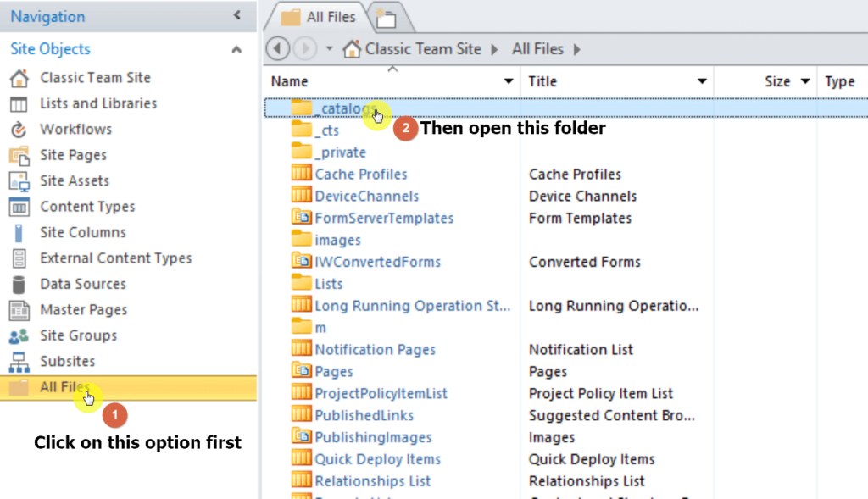Select All Files in Site Objects

(129, 387)
